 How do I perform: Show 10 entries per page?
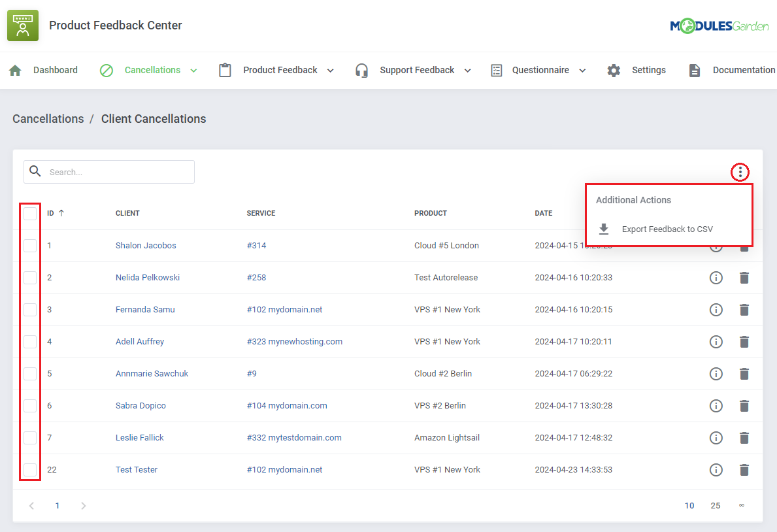689,506
